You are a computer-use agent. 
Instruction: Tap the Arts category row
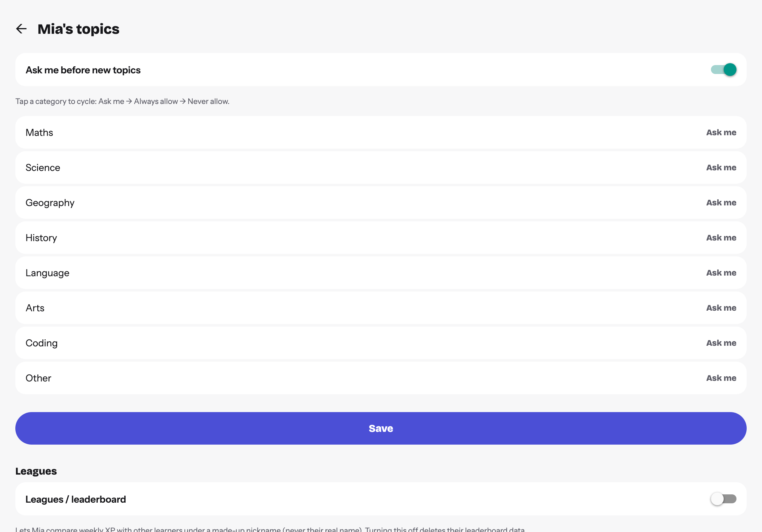click(x=381, y=308)
